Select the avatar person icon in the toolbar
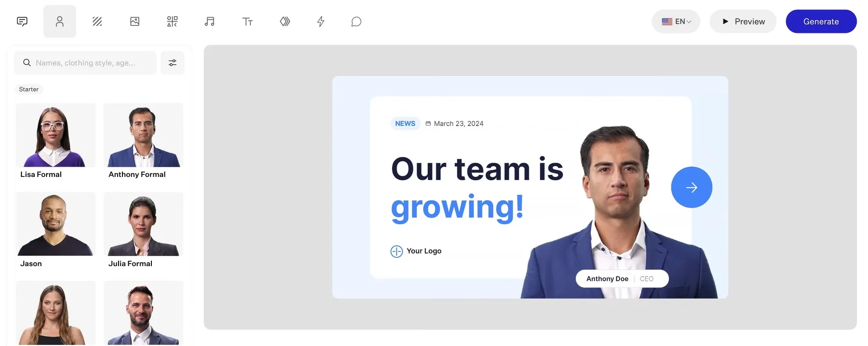 click(x=60, y=22)
